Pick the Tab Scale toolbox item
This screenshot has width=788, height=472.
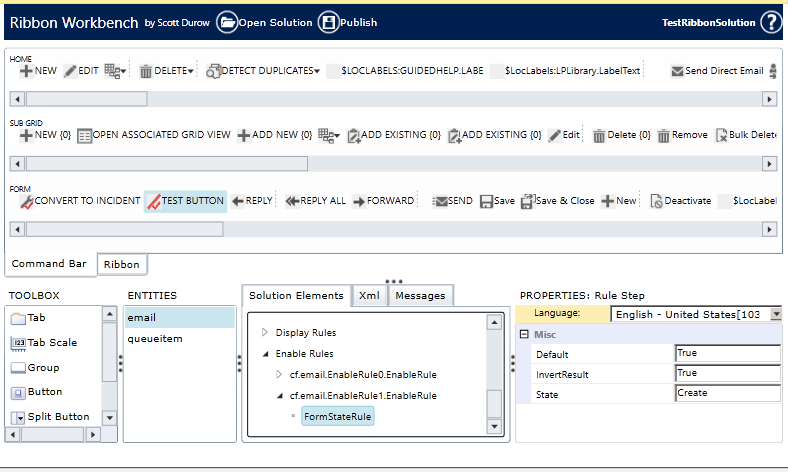tap(44, 343)
